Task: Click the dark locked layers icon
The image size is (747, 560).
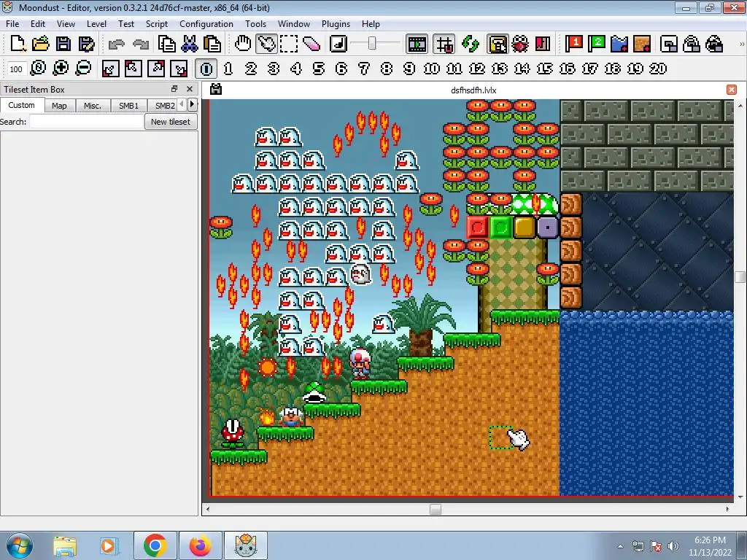Action: (715, 44)
